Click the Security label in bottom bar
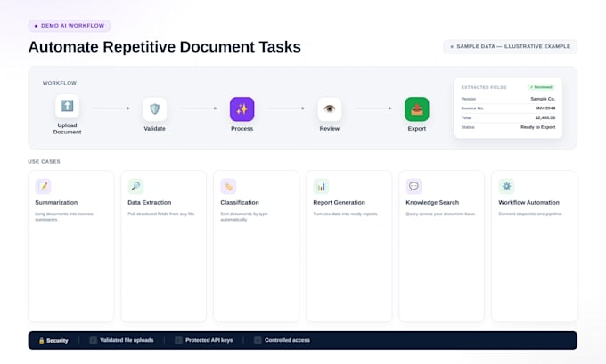The width and height of the screenshot is (606, 364). pos(57,341)
